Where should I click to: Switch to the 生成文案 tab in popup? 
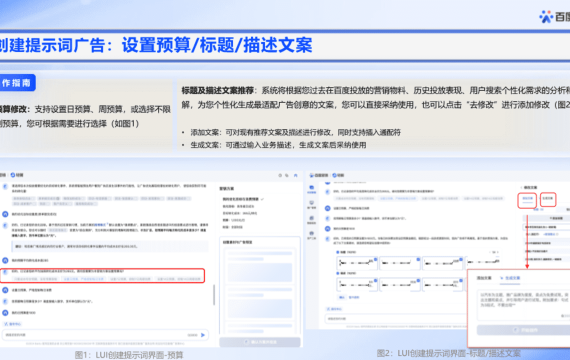point(510,278)
